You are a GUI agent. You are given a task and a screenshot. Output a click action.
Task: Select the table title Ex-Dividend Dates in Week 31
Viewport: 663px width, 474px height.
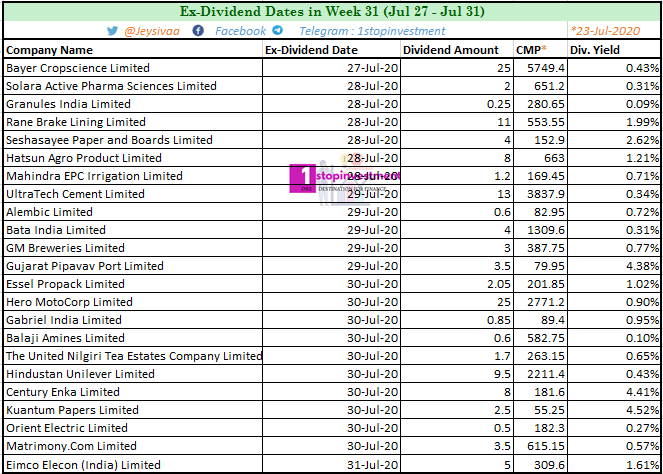(x=332, y=11)
